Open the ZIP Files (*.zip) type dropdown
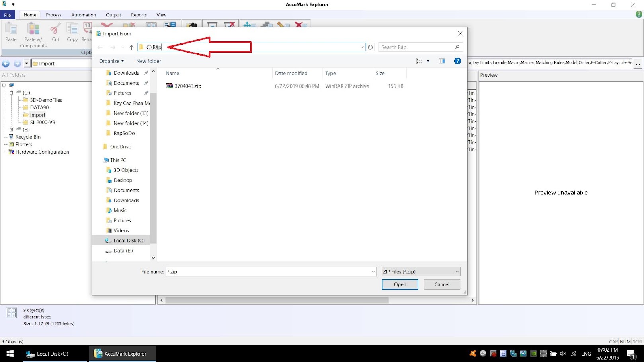The width and height of the screenshot is (644, 362). [421, 272]
